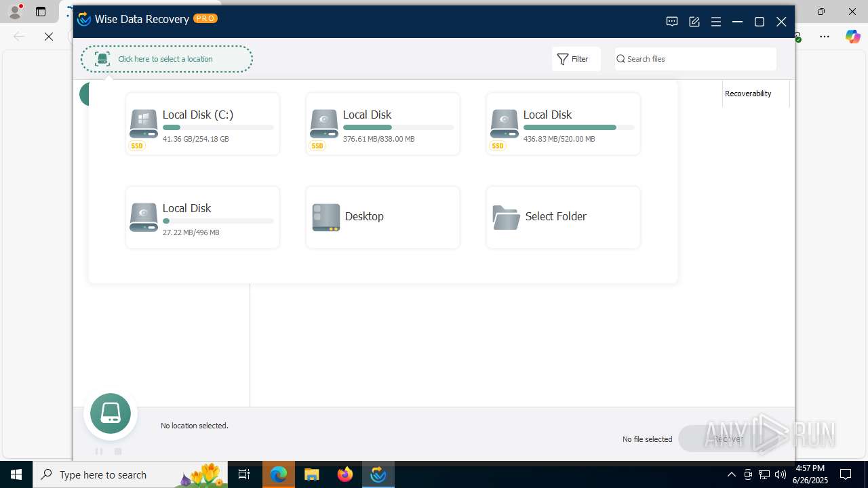Show hidden tray icons chevron
Viewport: 868px width, 488px height.
[x=731, y=474]
